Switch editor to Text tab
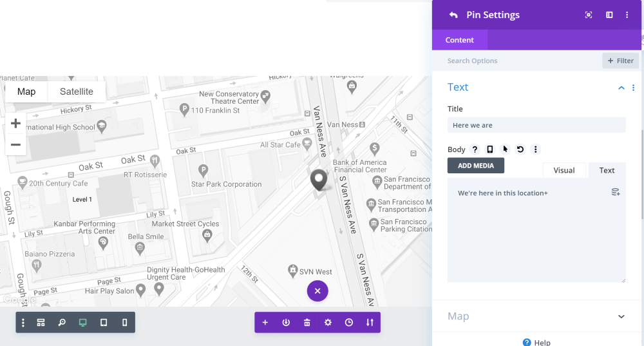The width and height of the screenshot is (644, 346). [607, 170]
